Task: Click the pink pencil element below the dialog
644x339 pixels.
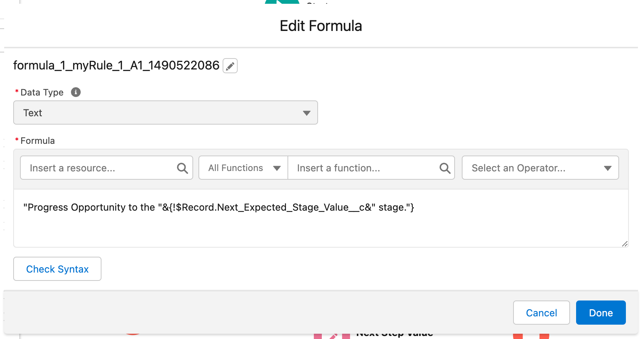Action: 332,336
